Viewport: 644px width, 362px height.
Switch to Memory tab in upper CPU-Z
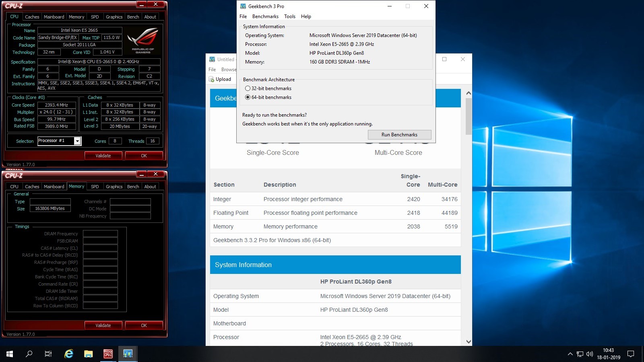coord(76,17)
